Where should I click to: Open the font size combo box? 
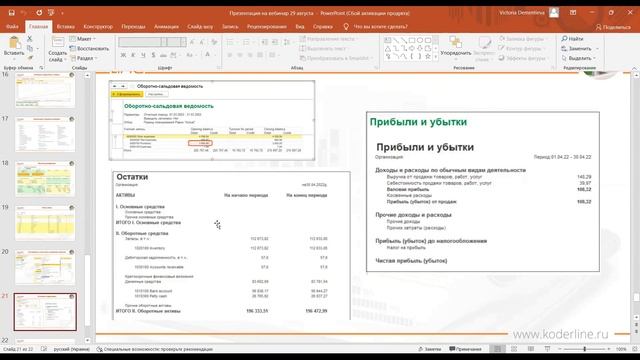(x=177, y=42)
